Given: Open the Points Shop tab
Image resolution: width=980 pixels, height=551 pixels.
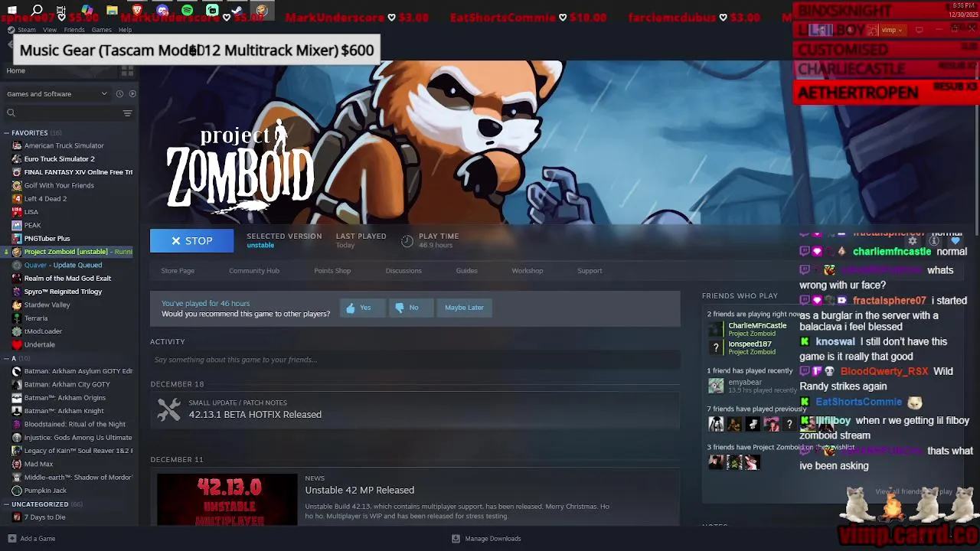Looking at the screenshot, I should 332,271.
